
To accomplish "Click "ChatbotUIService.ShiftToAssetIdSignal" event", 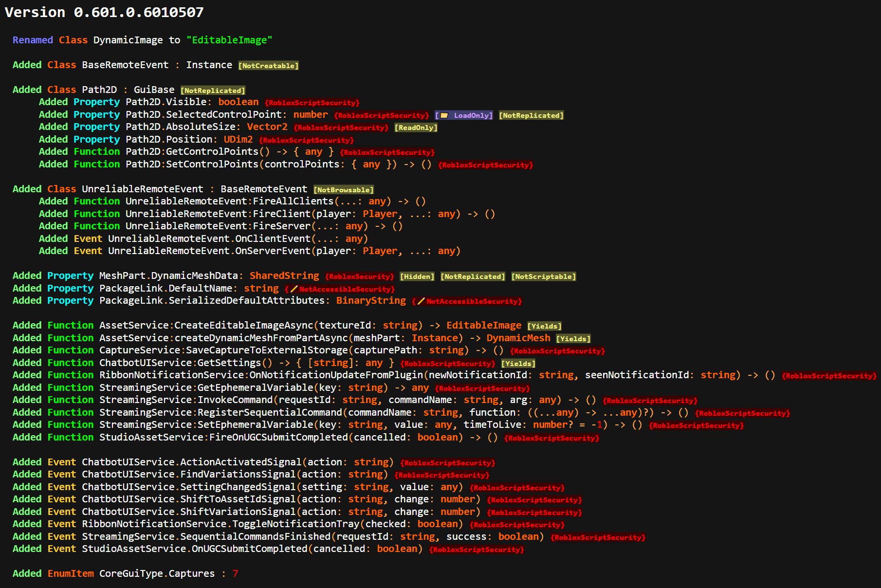I will [x=189, y=499].
